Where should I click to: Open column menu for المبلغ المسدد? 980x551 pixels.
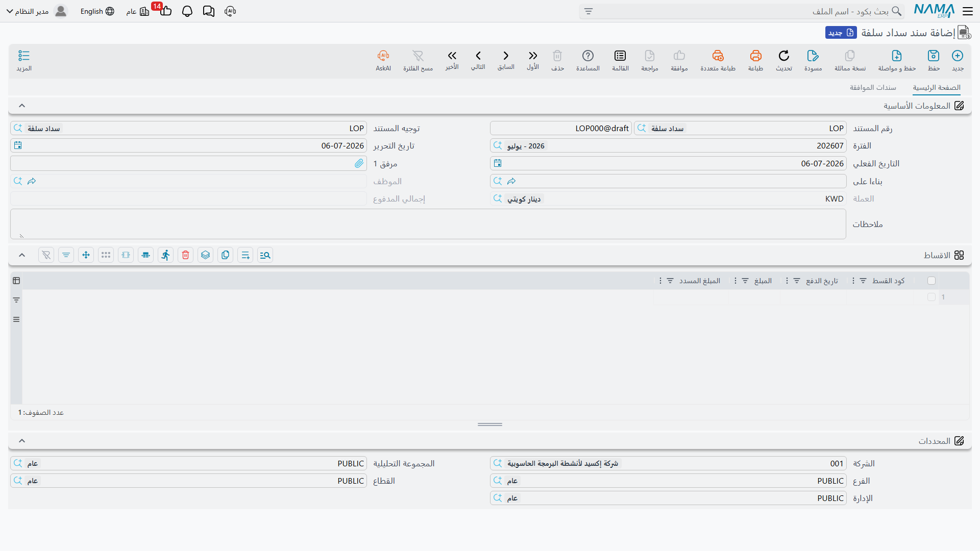[660, 281]
